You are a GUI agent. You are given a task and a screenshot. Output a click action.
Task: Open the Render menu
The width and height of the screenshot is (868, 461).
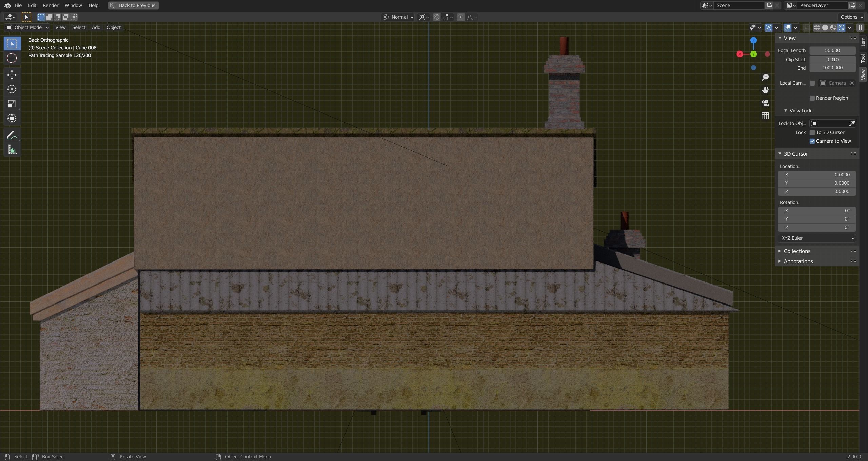click(50, 5)
